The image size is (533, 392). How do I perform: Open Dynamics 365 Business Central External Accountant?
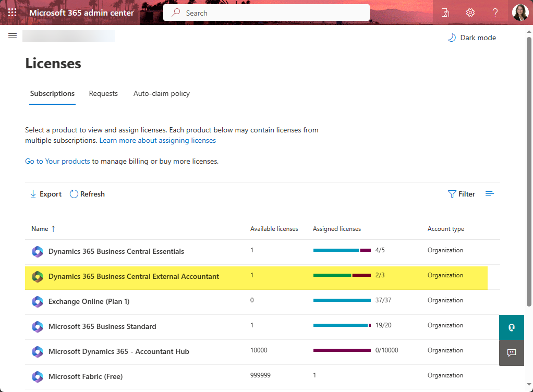tap(134, 276)
